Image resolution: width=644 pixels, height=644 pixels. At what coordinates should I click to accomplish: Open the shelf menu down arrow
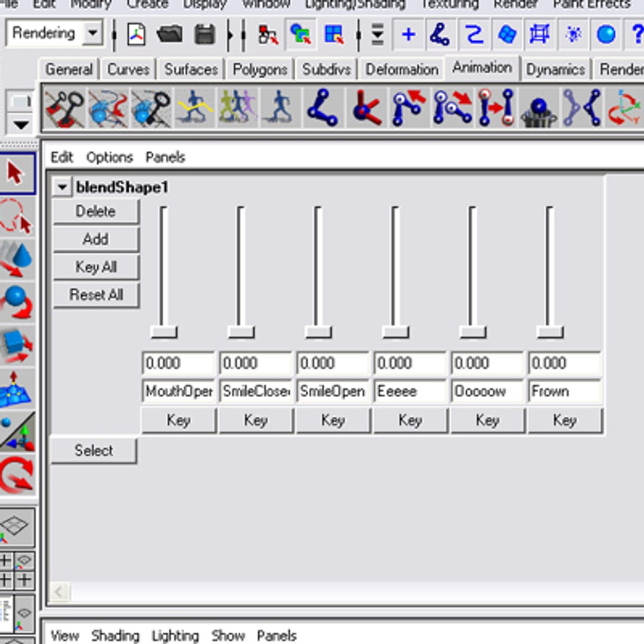(21, 125)
